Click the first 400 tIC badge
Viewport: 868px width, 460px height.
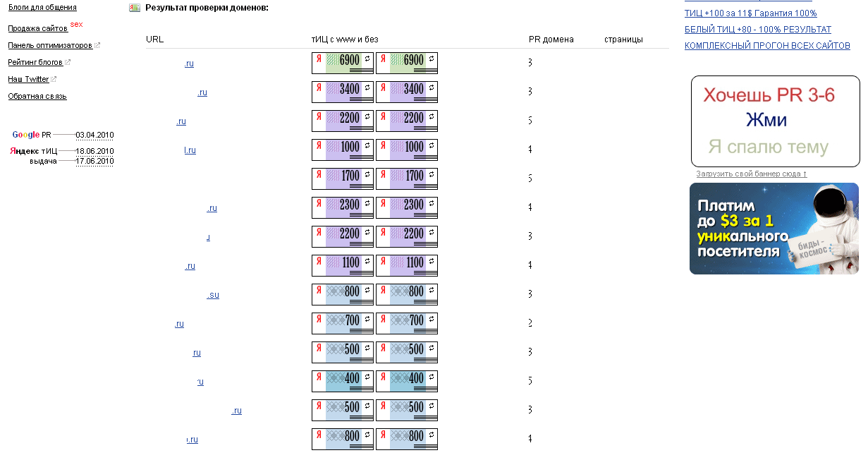(343, 381)
